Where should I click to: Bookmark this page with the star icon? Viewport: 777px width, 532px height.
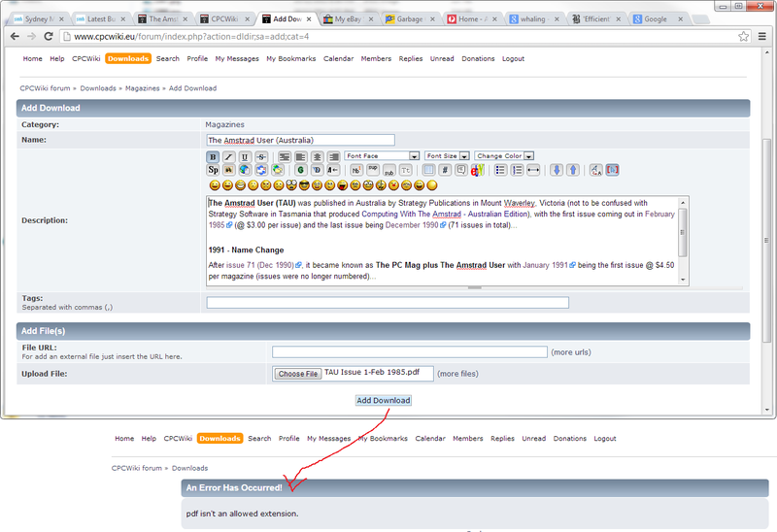pos(743,36)
